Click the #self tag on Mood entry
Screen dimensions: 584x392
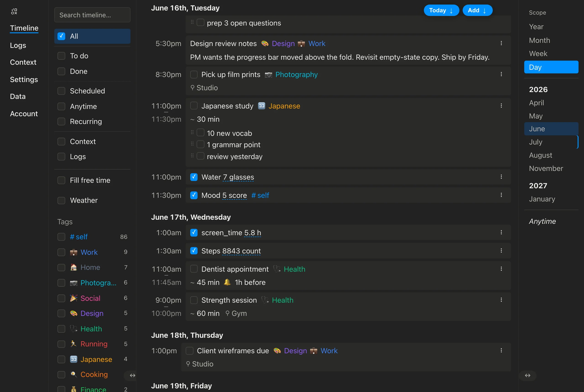[x=260, y=195]
